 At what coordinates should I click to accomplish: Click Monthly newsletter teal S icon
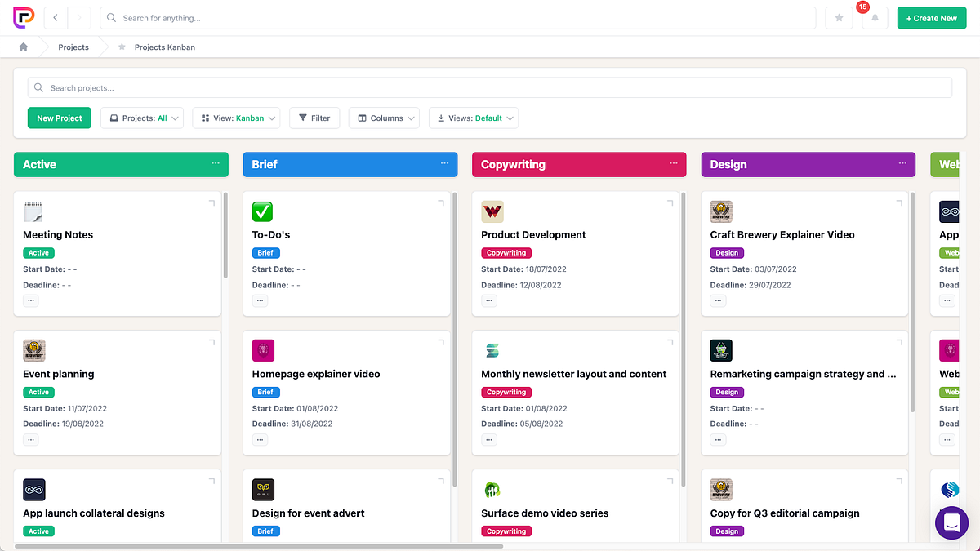492,351
